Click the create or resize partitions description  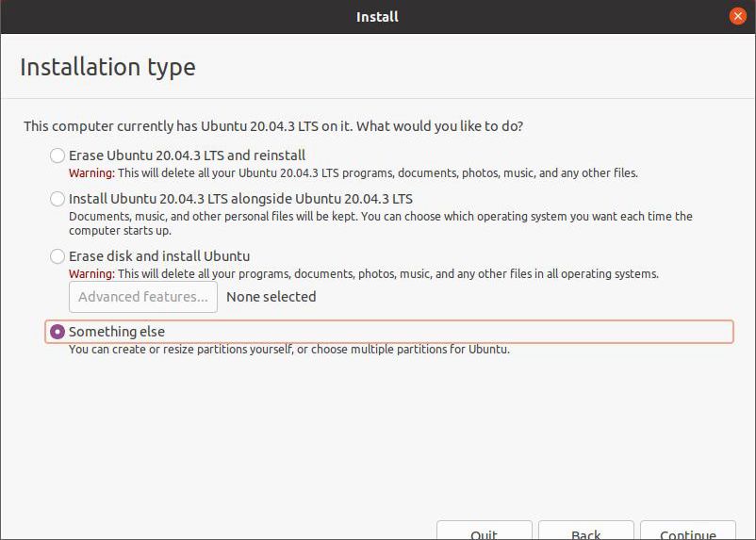[289, 349]
